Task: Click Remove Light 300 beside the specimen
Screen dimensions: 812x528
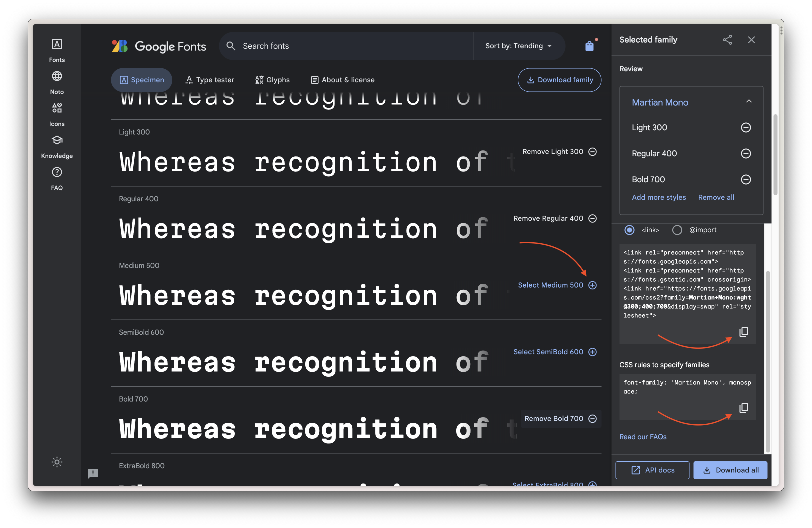Action: (x=559, y=151)
